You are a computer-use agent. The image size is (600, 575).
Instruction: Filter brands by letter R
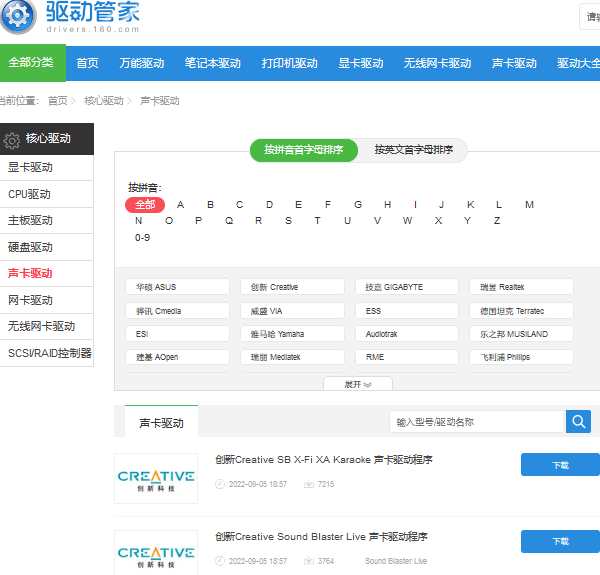click(259, 221)
